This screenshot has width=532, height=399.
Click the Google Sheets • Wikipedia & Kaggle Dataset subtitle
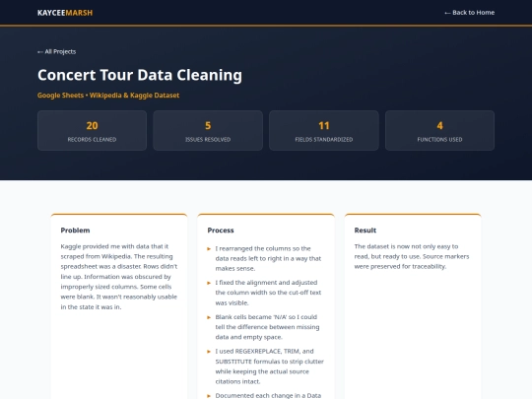(108, 96)
